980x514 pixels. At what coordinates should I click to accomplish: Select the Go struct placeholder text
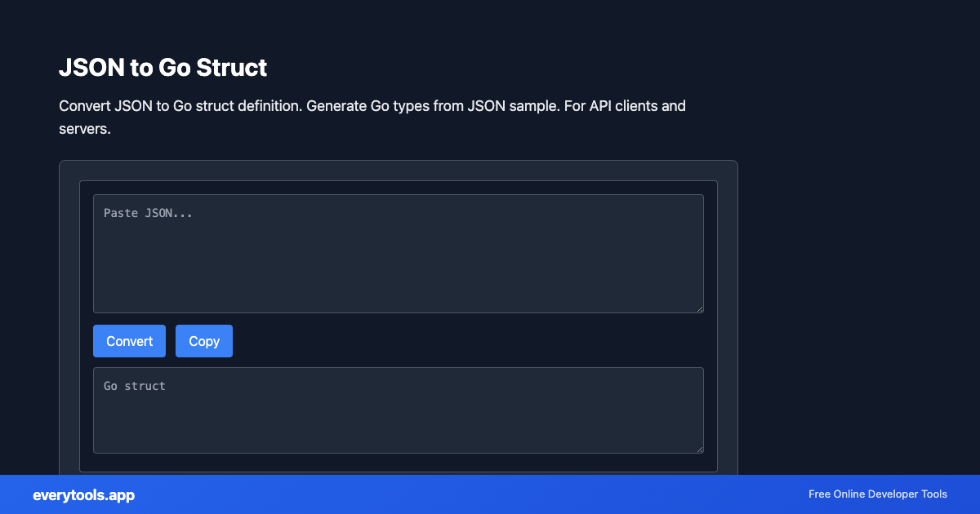[x=134, y=386]
